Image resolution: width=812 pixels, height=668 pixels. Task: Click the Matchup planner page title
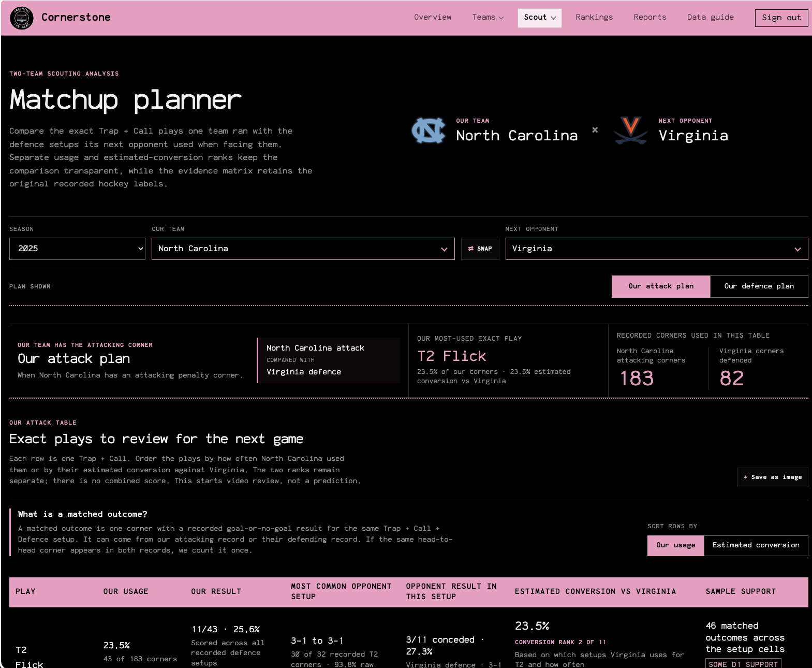point(126,100)
